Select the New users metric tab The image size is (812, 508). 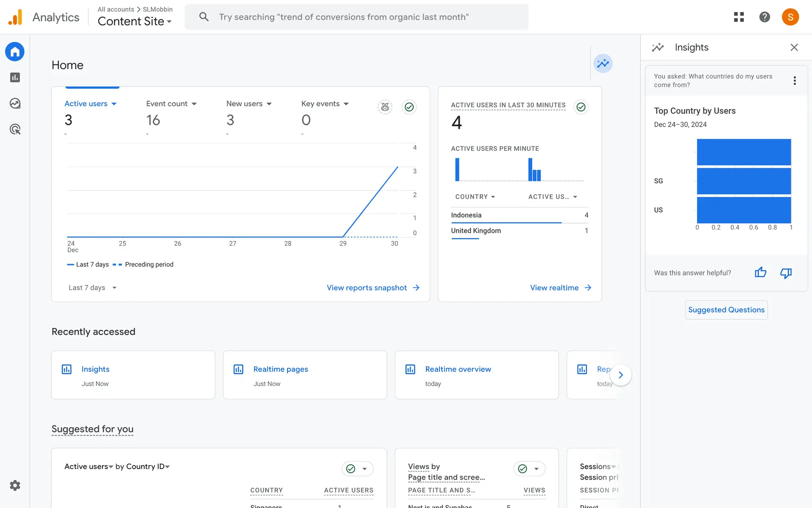pyautogui.click(x=244, y=104)
